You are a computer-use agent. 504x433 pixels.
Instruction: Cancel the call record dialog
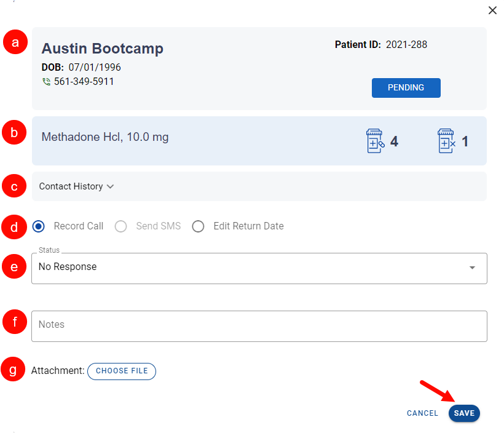coord(422,413)
